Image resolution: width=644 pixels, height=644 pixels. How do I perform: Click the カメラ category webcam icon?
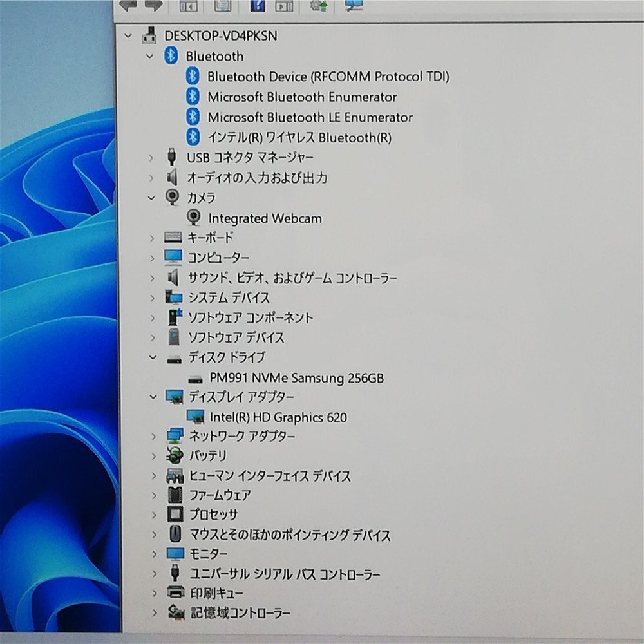tap(172, 197)
